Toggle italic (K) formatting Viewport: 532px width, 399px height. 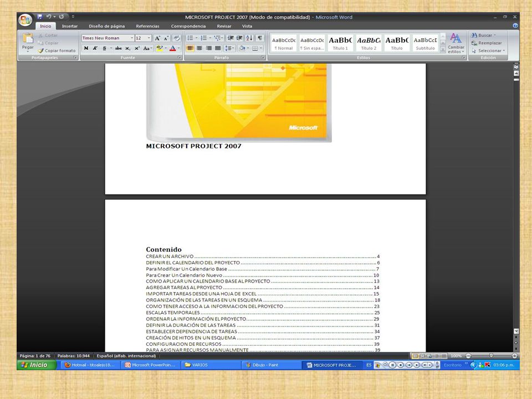95,48
